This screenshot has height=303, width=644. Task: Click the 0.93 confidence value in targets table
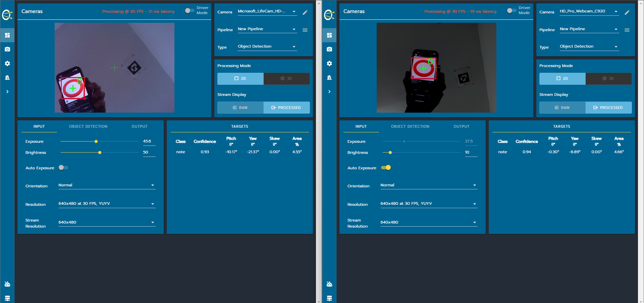click(x=205, y=152)
